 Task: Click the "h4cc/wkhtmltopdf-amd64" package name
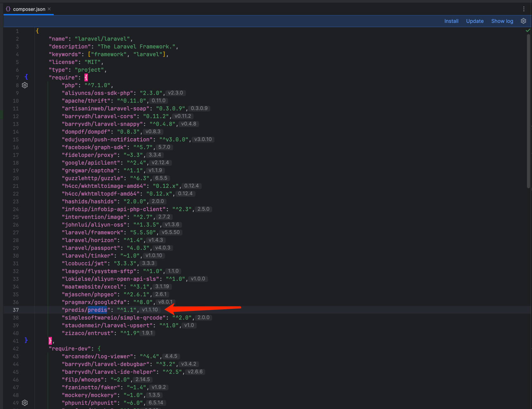click(100, 194)
